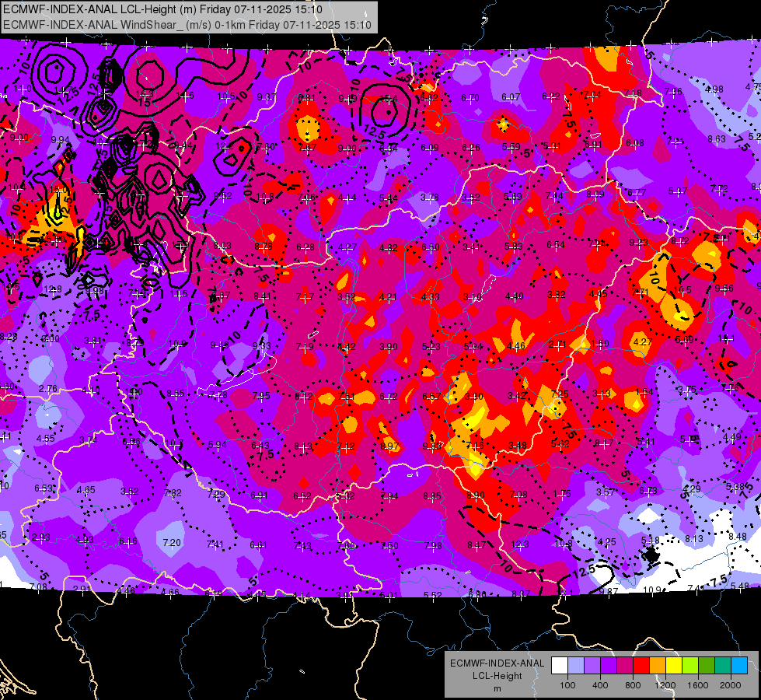Click the grid value 9.56
Screen dimensions: 761x700
click(724, 288)
